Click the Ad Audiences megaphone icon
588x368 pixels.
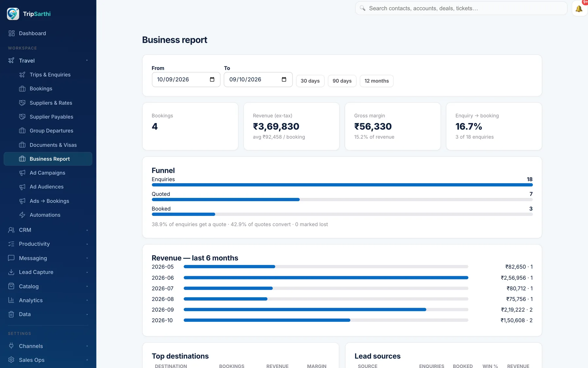click(22, 187)
